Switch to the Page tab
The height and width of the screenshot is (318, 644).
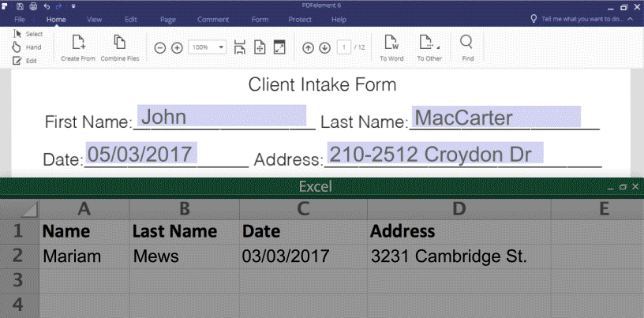pos(168,19)
